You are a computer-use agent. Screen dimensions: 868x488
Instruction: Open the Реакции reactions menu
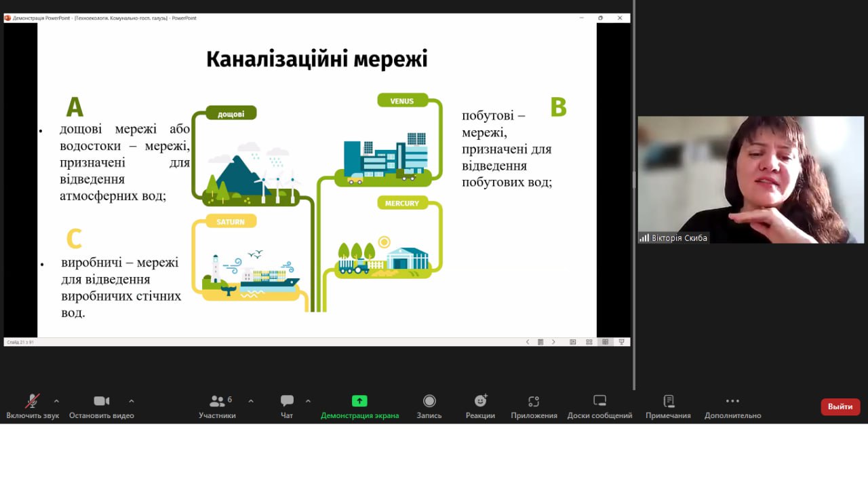pos(480,407)
